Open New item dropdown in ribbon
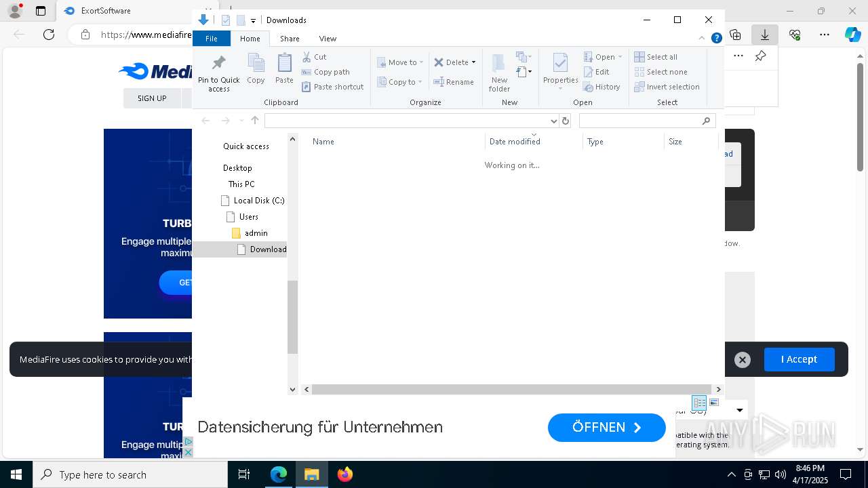Screen dimensions: 868x488 (524, 57)
